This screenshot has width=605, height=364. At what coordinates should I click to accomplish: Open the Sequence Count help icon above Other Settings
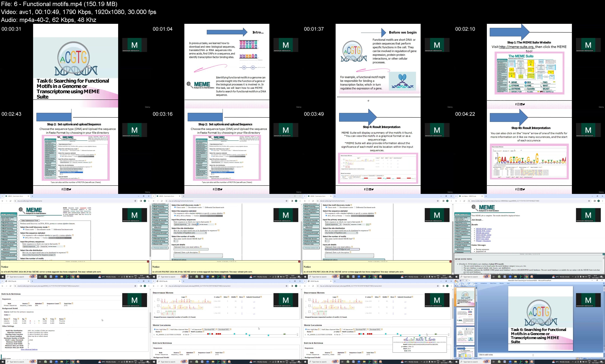(x=60, y=303)
